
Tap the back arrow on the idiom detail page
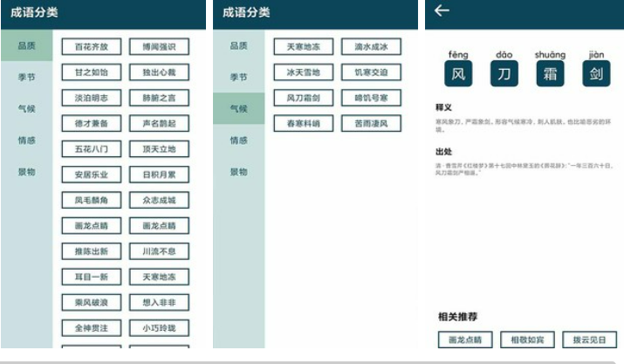tap(442, 11)
